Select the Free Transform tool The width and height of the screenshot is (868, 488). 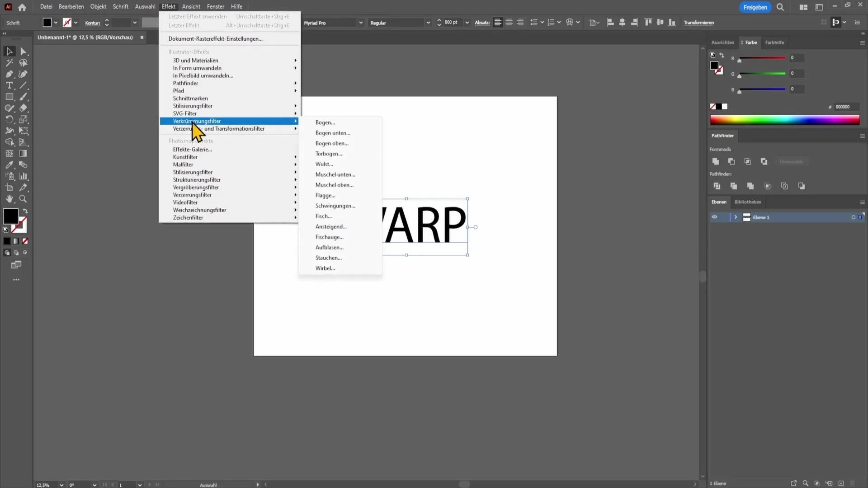pos(24,131)
